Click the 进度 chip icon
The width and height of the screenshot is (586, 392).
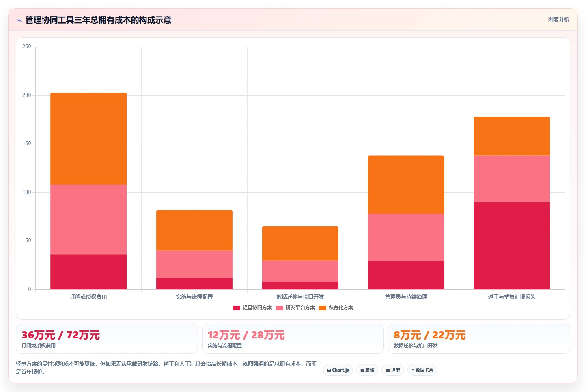click(x=388, y=370)
